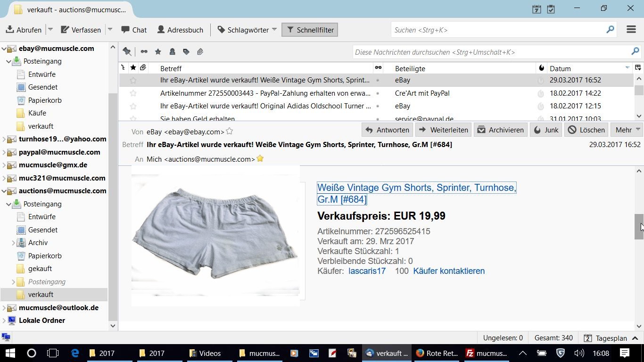Toggle the unread messages quick filter (glasses icon)

(x=144, y=52)
